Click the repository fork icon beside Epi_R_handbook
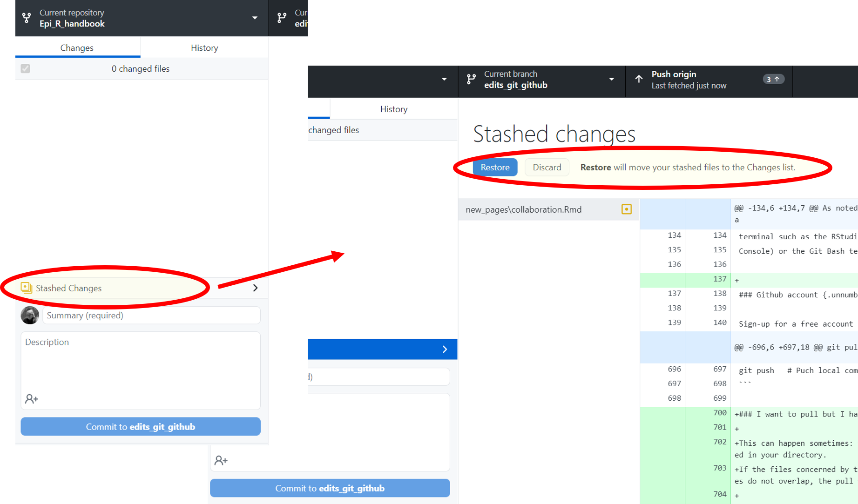 [x=27, y=18]
